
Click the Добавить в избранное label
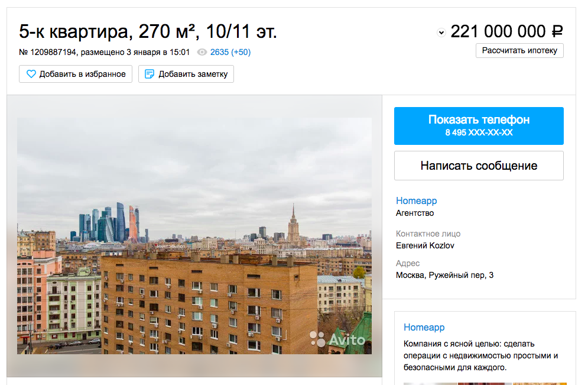[x=83, y=75]
